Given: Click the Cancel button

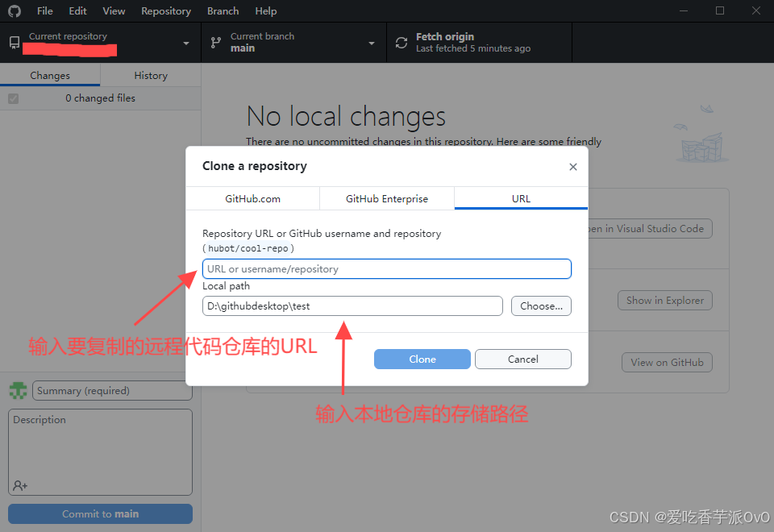Looking at the screenshot, I should (x=522, y=360).
